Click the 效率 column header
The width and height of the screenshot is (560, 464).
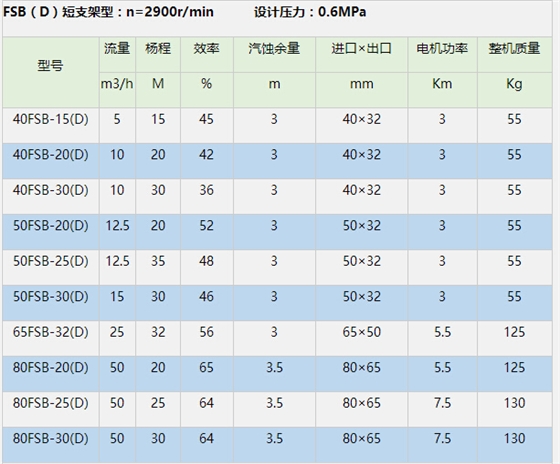click(x=206, y=48)
